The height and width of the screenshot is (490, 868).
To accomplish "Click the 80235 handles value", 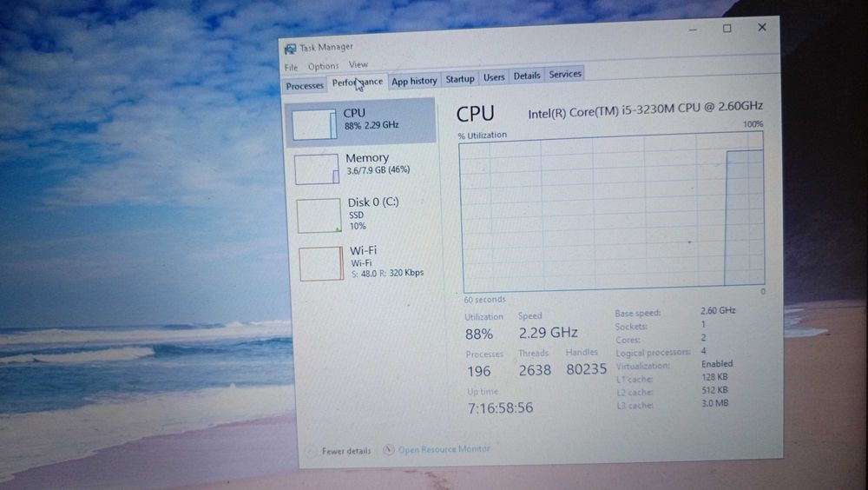I will point(586,369).
